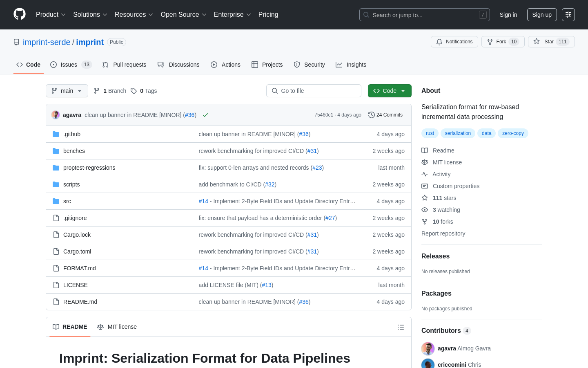Open the benches folder icon
This screenshot has width=588, height=368.
tap(56, 151)
